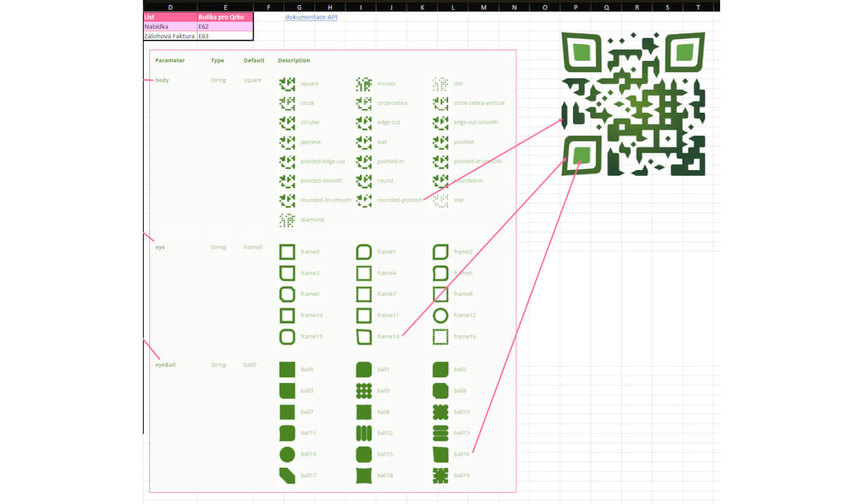
Task: Select column E header
Action: (225, 6)
